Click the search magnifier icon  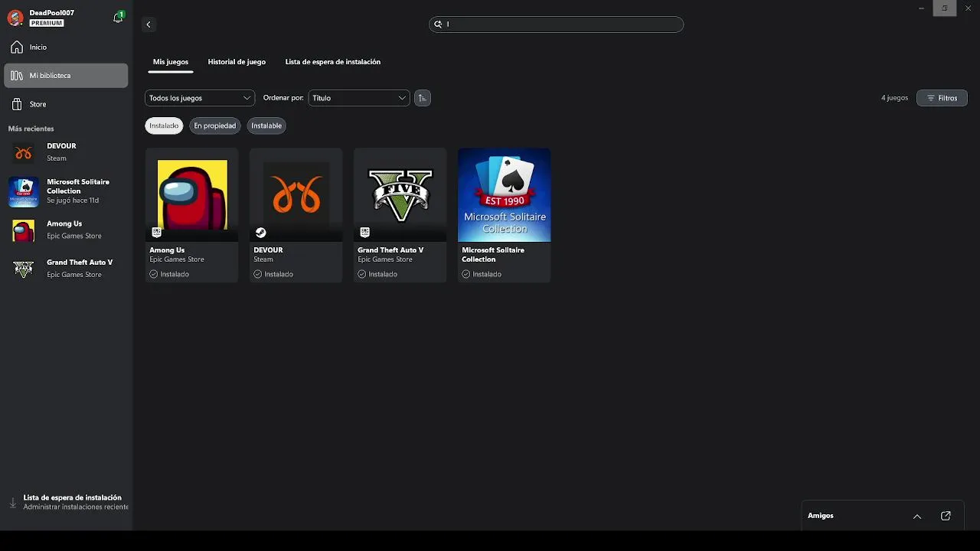(438, 24)
